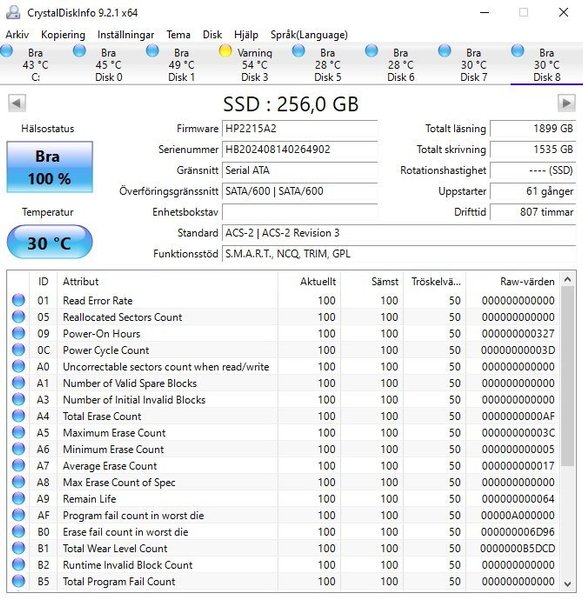Click the Raw-värden column header

click(527, 282)
